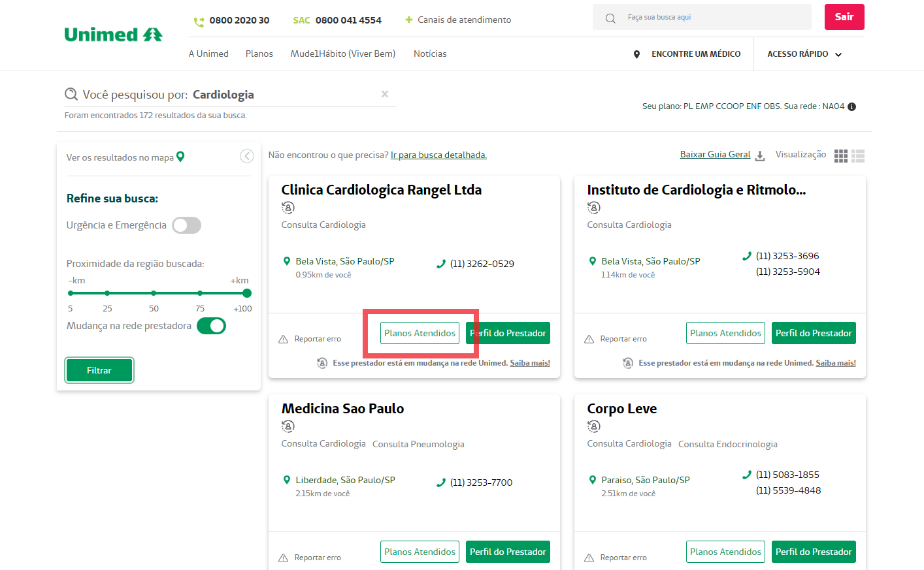Open the Clinica Cardiologica Rangel Ltda title
924x570 pixels.
pyautogui.click(x=382, y=190)
